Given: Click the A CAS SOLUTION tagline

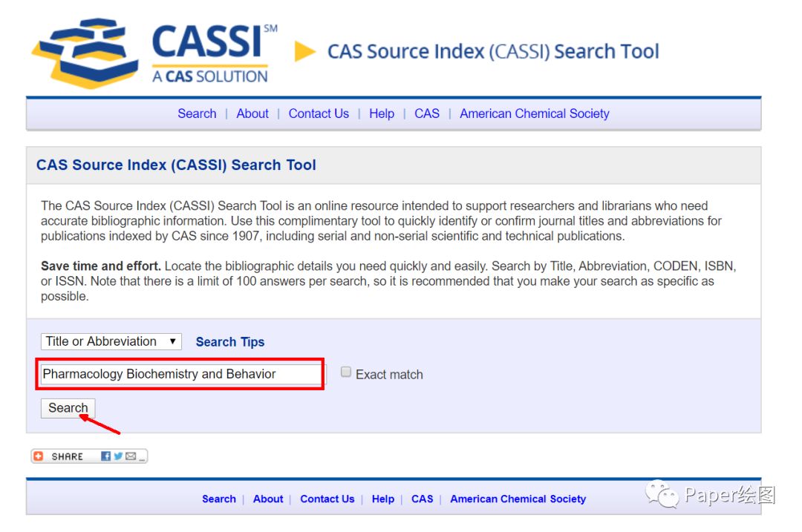Looking at the screenshot, I should click(209, 76).
